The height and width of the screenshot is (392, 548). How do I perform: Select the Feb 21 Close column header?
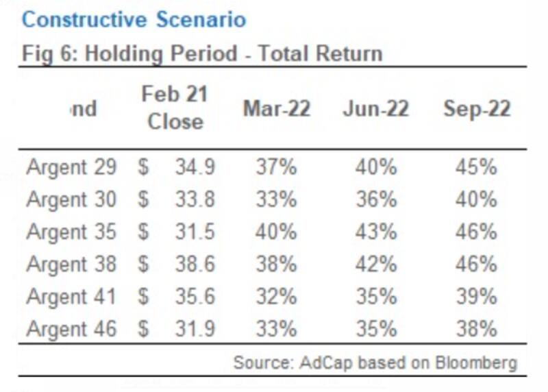click(175, 108)
